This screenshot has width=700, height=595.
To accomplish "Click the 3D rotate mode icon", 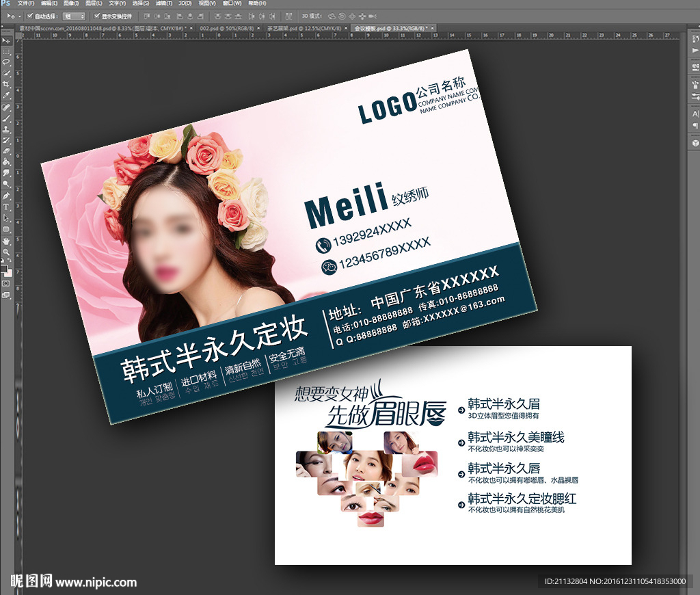I will (332, 16).
